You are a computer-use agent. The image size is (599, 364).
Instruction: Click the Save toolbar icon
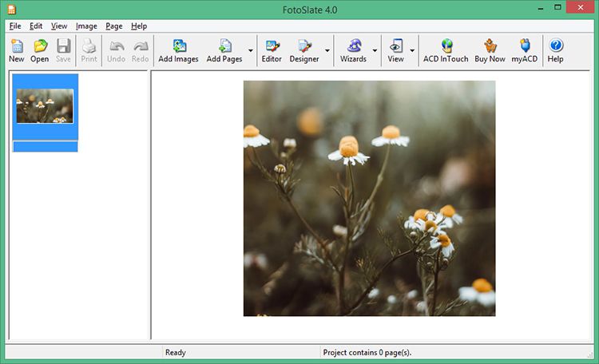[63, 50]
